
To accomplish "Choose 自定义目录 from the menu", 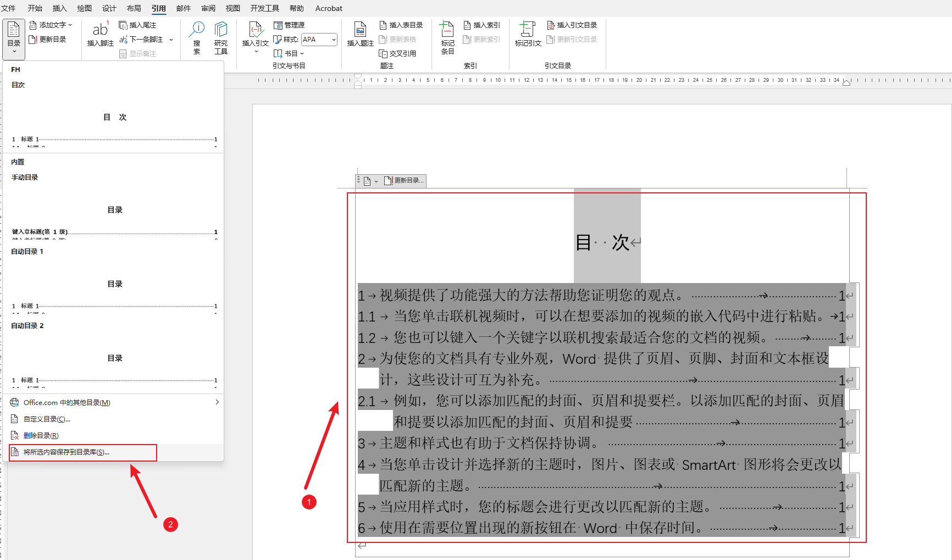I will pyautogui.click(x=47, y=419).
